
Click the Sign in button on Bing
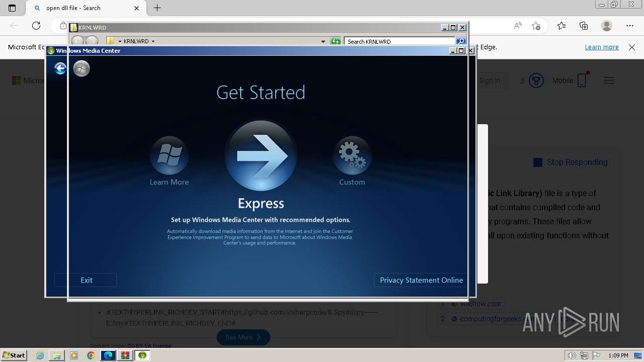point(490,80)
